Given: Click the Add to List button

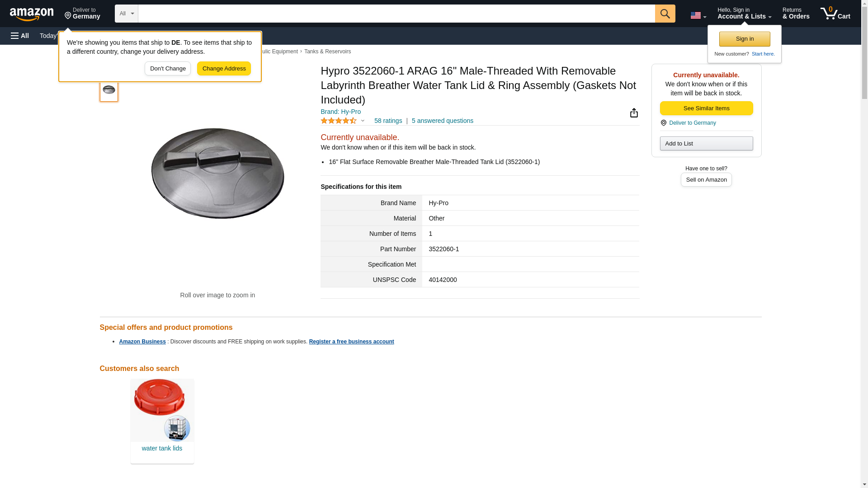Looking at the screenshot, I should pyautogui.click(x=706, y=144).
